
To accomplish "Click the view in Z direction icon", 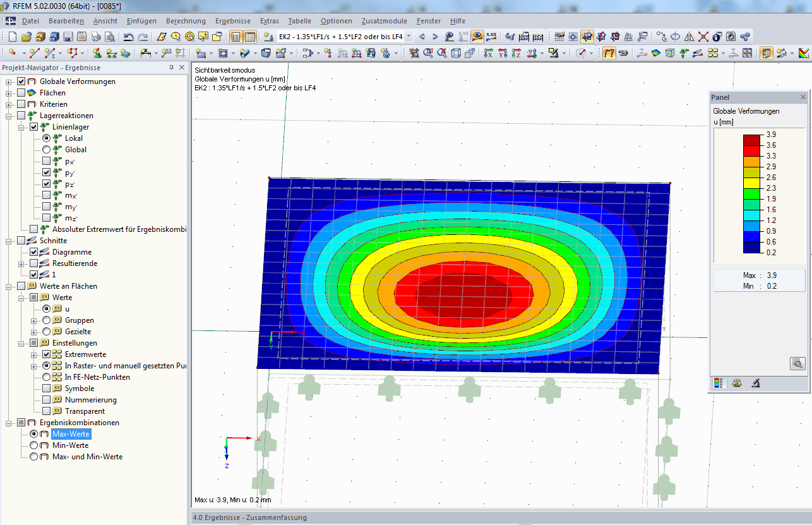I will (x=516, y=53).
